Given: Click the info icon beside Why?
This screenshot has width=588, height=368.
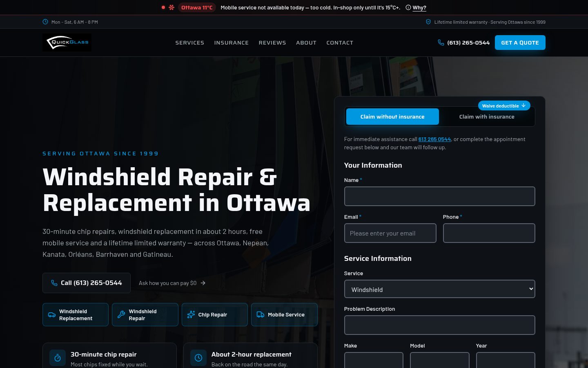Looking at the screenshot, I should click(x=408, y=7).
